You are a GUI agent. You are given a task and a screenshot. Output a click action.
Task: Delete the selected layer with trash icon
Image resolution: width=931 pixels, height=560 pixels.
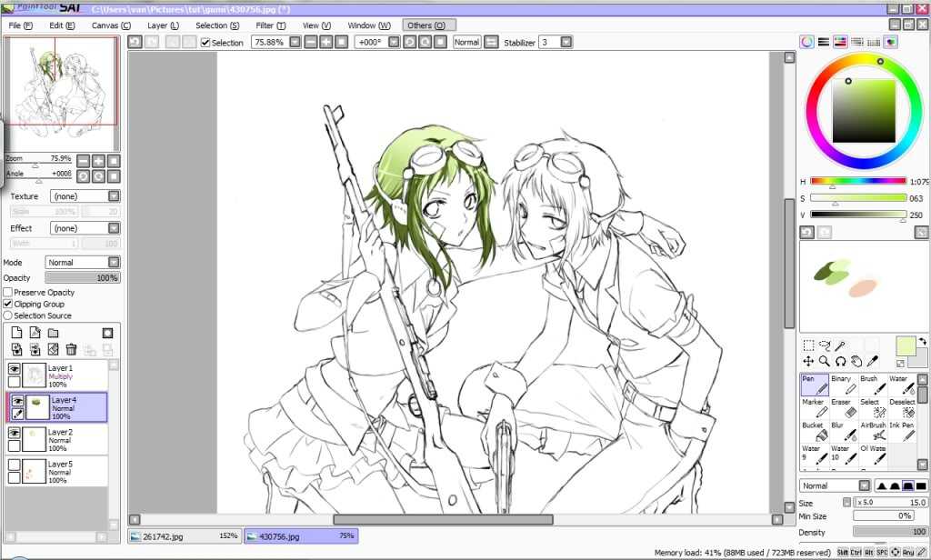71,350
